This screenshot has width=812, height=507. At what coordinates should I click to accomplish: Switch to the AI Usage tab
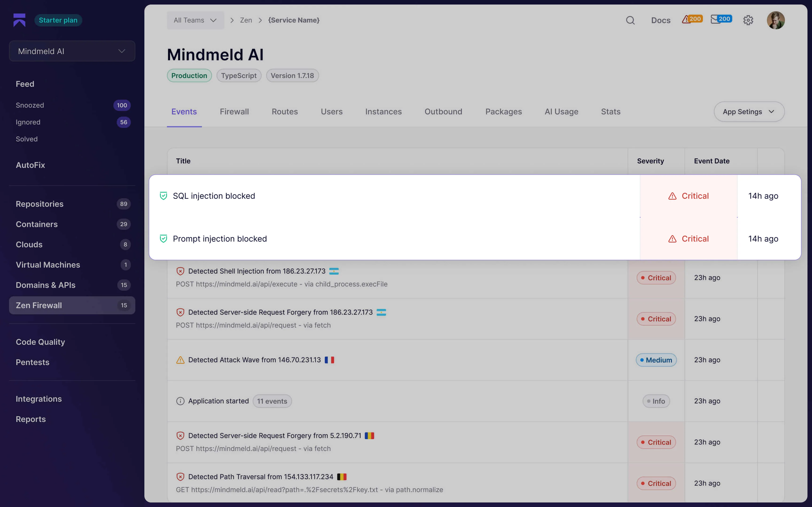pyautogui.click(x=561, y=112)
